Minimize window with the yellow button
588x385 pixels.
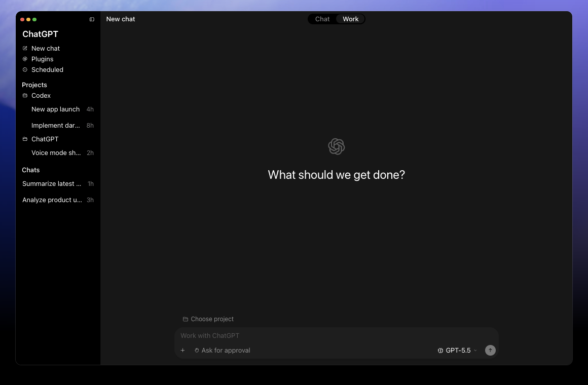28,19
